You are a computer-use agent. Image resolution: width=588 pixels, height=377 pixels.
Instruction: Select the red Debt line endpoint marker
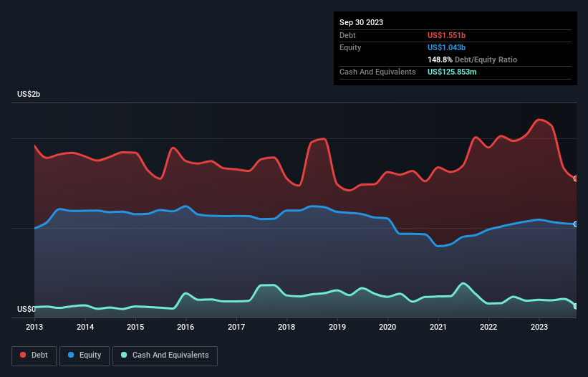point(575,178)
